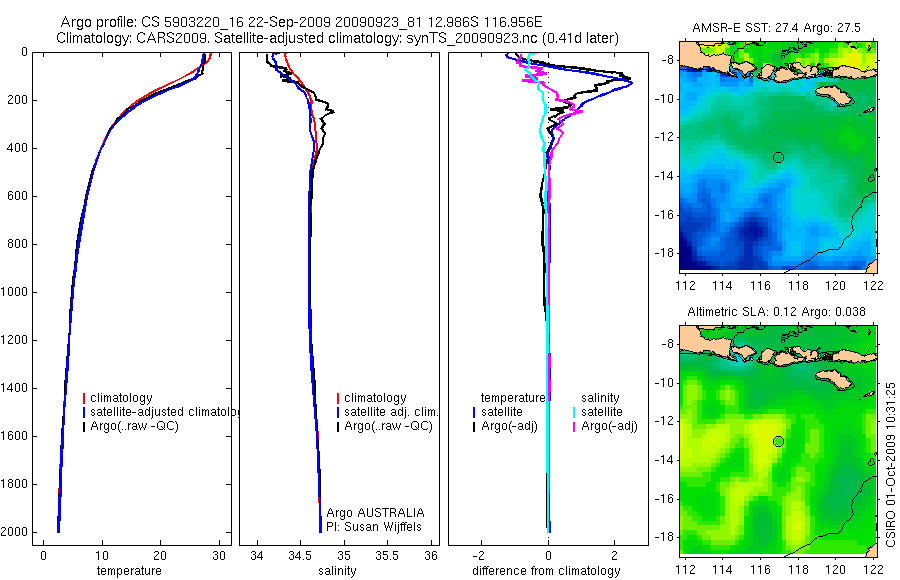
Task: Click the AMSR-E SST map title
Action: (776, 28)
